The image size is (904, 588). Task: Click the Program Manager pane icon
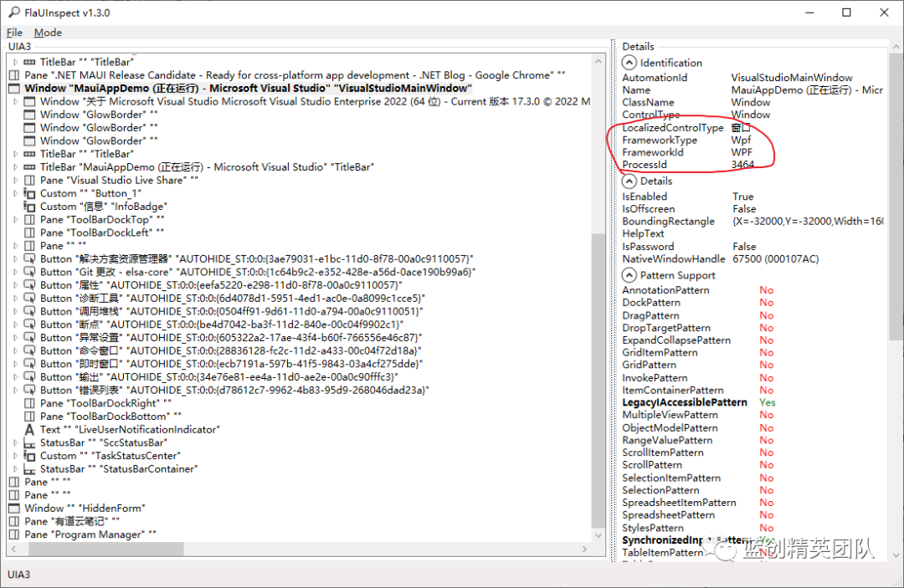coord(14,534)
